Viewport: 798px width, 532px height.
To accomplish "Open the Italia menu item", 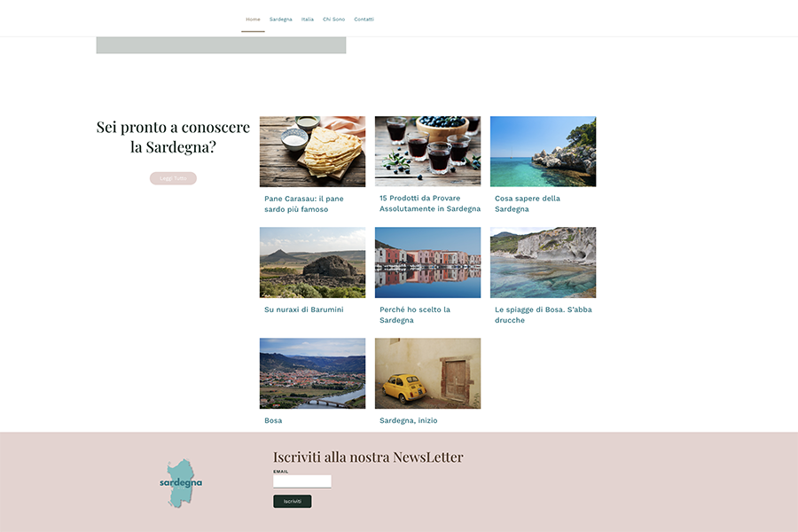I will [308, 20].
